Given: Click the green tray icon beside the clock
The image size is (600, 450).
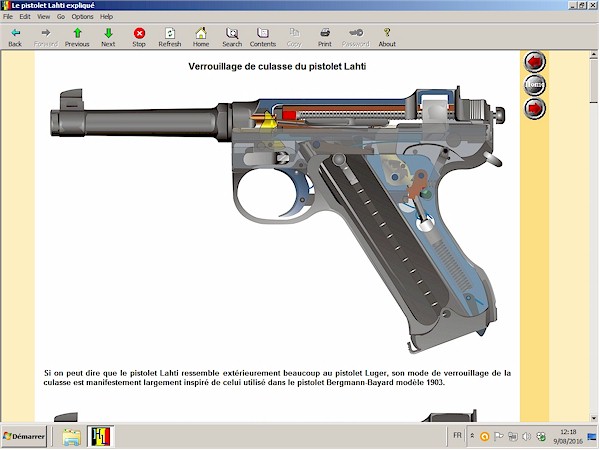Looking at the screenshot, I should point(541,436).
